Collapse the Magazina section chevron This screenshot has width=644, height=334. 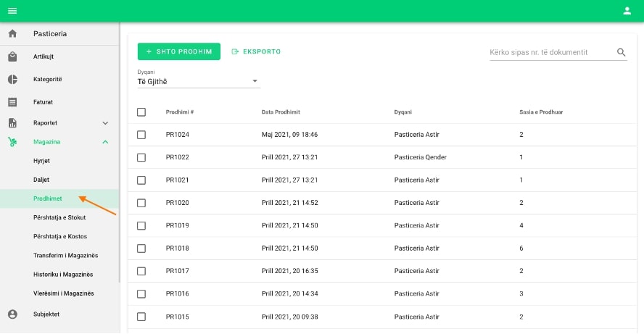pyautogui.click(x=105, y=142)
